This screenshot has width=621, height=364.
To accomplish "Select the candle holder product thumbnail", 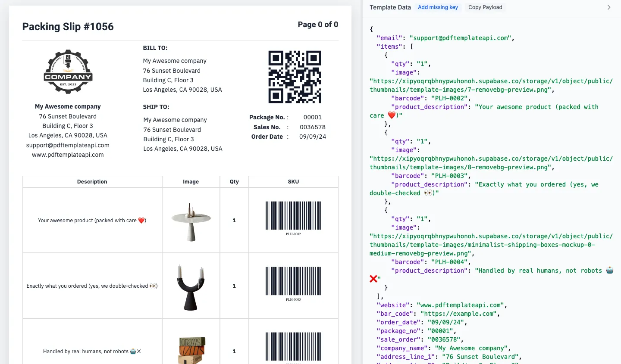I will 191,285.
